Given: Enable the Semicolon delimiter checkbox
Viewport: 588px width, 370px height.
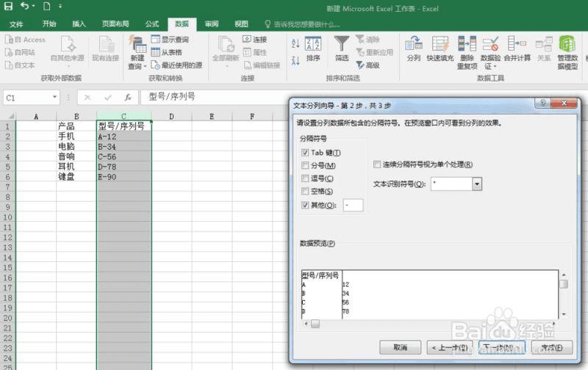Looking at the screenshot, I should click(x=305, y=165).
